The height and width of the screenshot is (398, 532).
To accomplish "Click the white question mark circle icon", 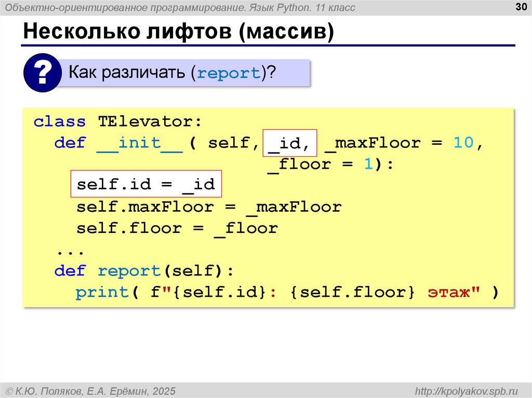I will 42,73.
